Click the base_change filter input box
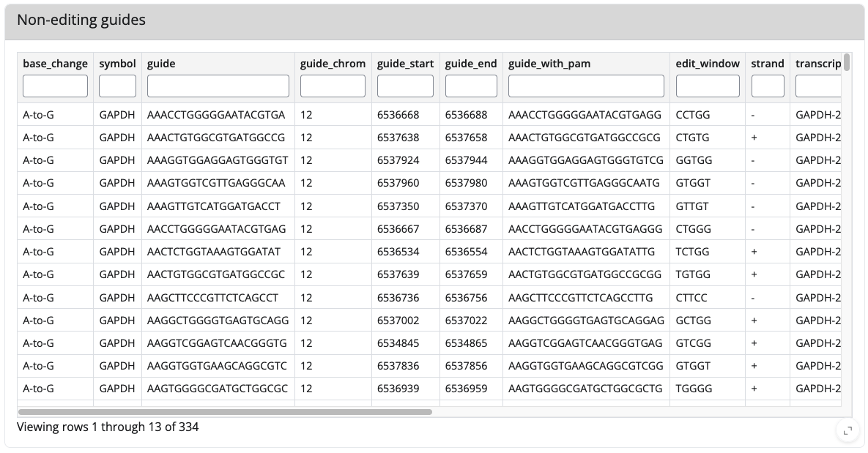Image resolution: width=868 pixels, height=453 pixels. point(55,86)
